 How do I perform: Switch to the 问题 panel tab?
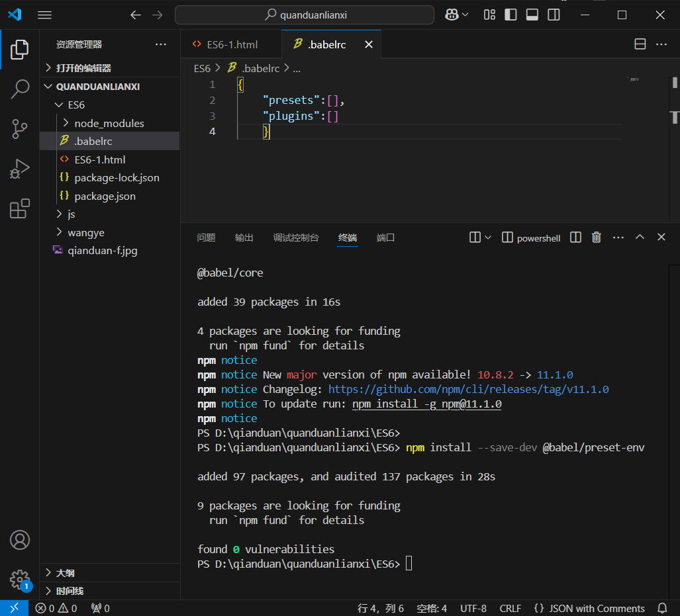tap(206, 238)
